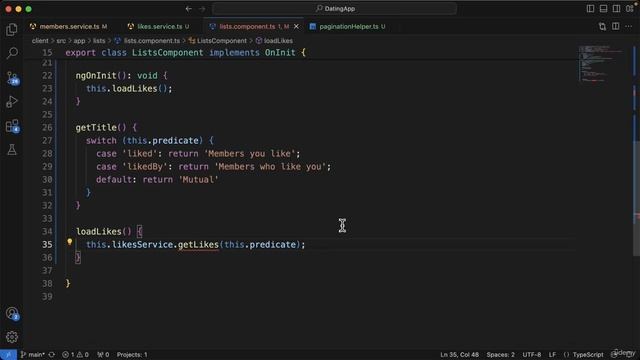Open the src breadcrumb segment
This screenshot has height=360, width=640.
pyautogui.click(x=61, y=41)
